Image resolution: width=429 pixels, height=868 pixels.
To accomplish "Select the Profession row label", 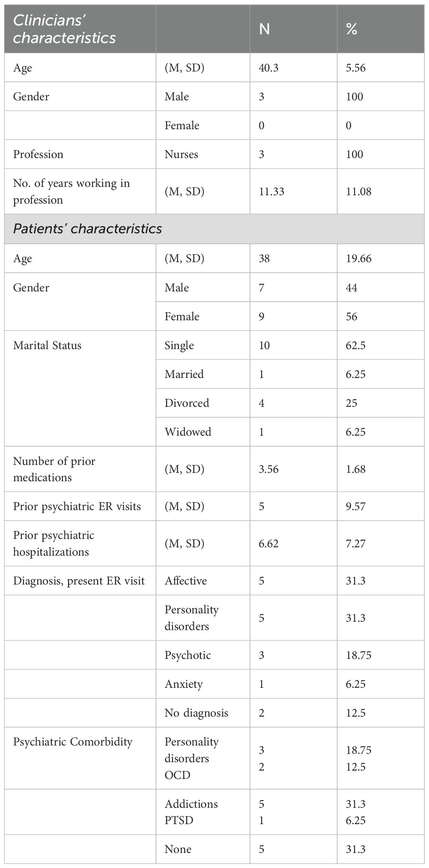I will (x=38, y=154).
